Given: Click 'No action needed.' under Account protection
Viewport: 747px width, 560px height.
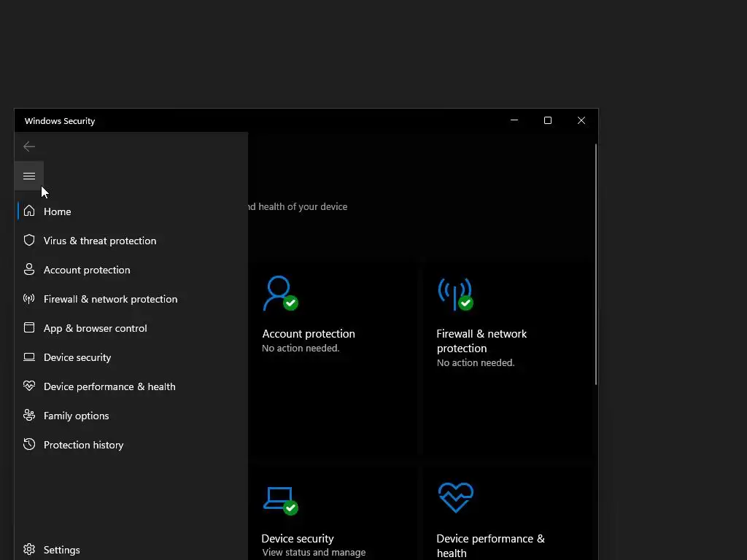Looking at the screenshot, I should point(301,348).
